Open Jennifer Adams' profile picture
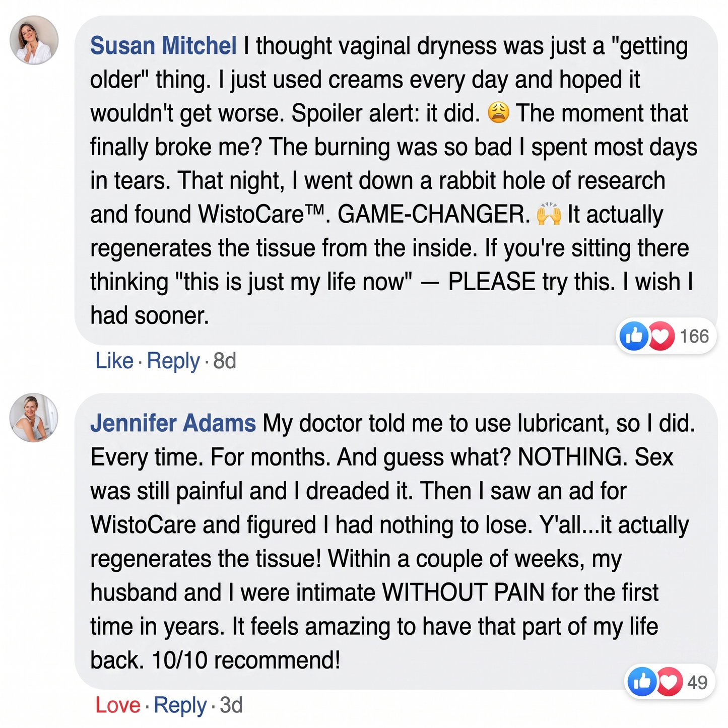Screen dimensions: 728x728 (34, 418)
